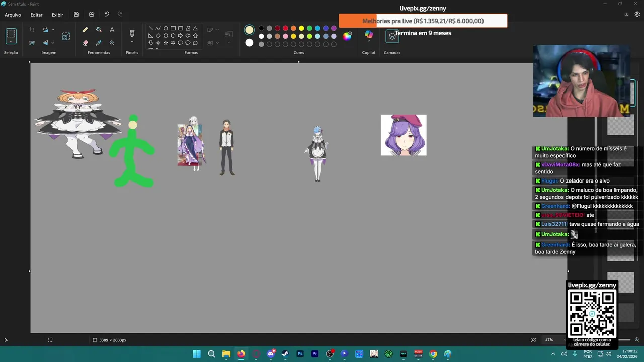Click the Undo arrow

click(107, 15)
